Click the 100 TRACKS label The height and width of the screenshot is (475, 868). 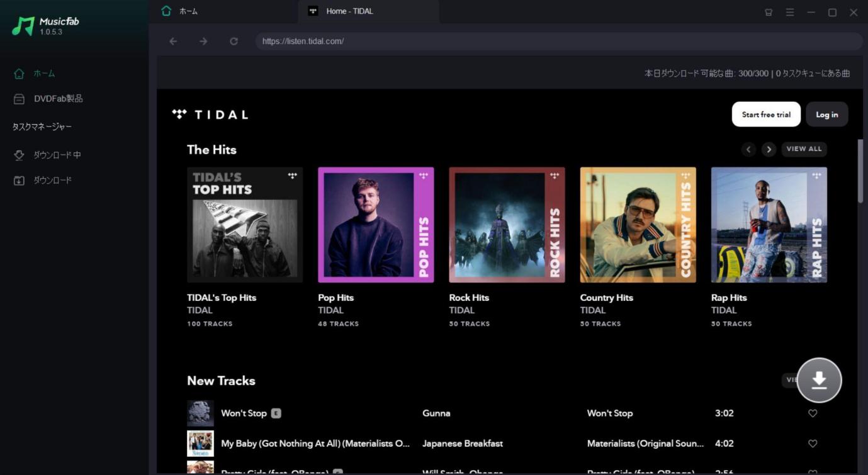click(210, 324)
